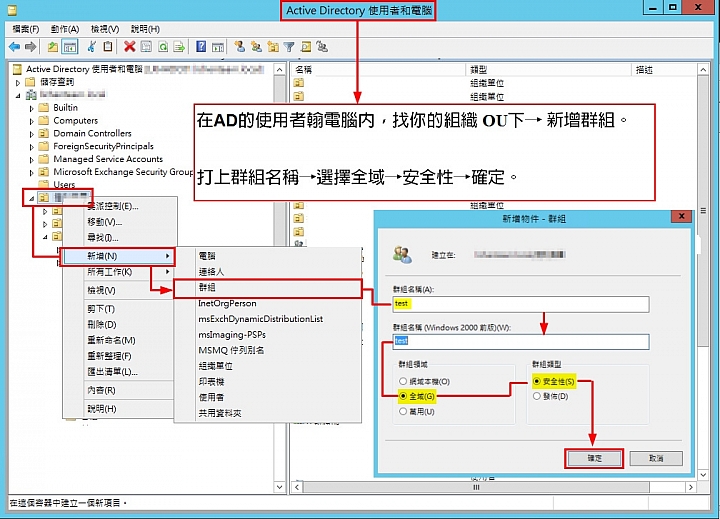The image size is (720, 519).
Task: Choose 使用者 in the New submenu
Action: pos(268,397)
